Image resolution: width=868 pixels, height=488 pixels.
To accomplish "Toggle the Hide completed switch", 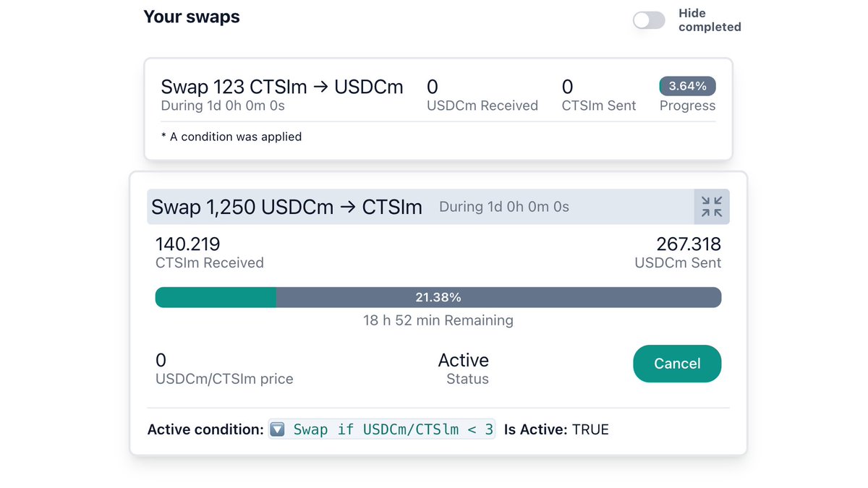I will (649, 20).
